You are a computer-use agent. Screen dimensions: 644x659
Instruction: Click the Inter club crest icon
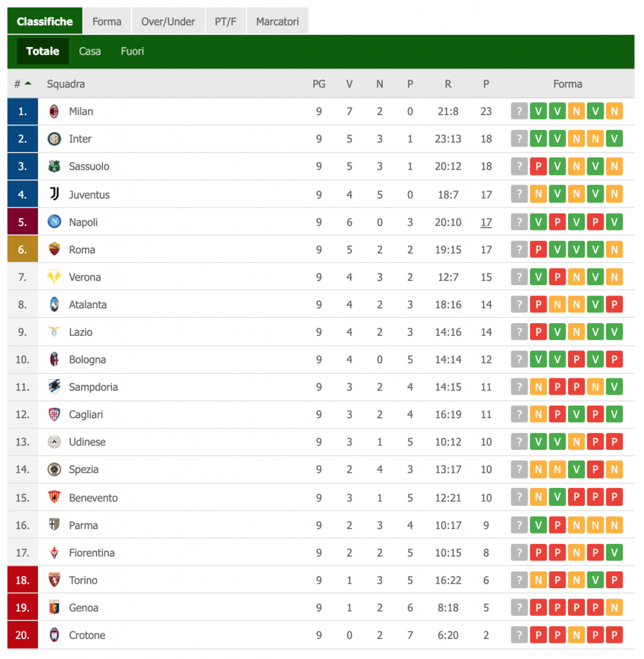[x=55, y=139]
